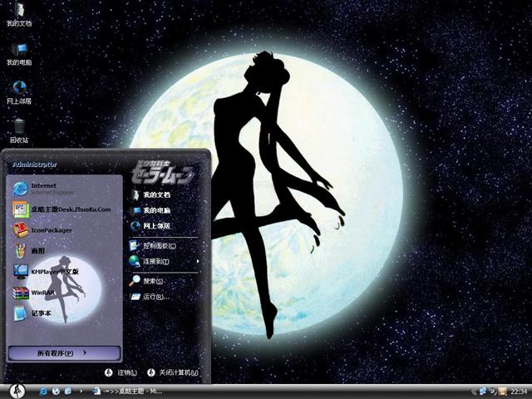532x399 pixels.
Task: Expand hidden tray icons arrow
Action: tap(474, 392)
